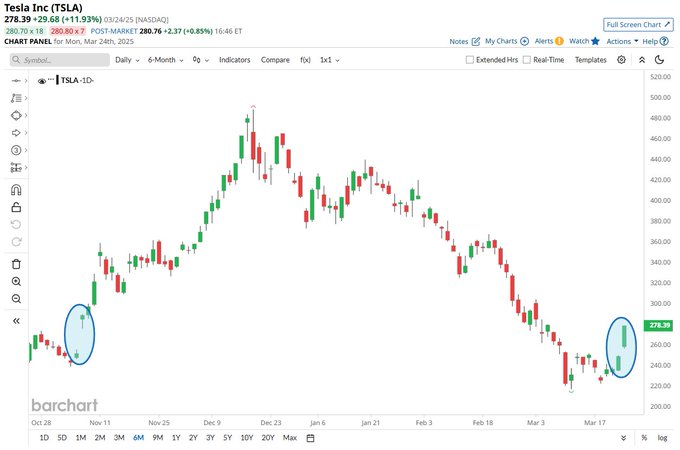Open the Actions dropdown menu
This screenshot has height=450, width=680.
click(622, 41)
